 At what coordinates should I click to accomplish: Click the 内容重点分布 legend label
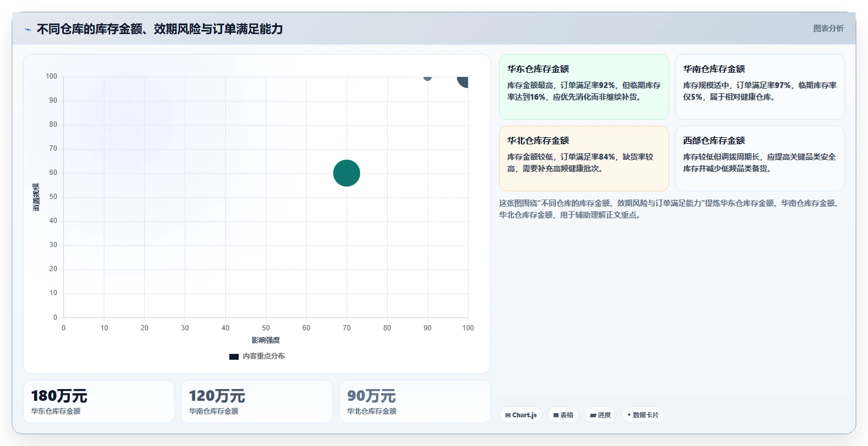(x=263, y=356)
